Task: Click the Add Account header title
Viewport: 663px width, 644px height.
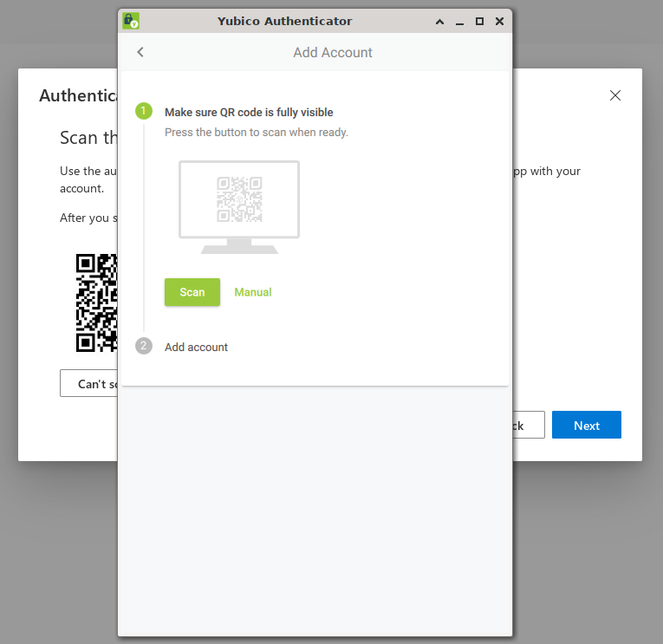Action: tap(333, 52)
